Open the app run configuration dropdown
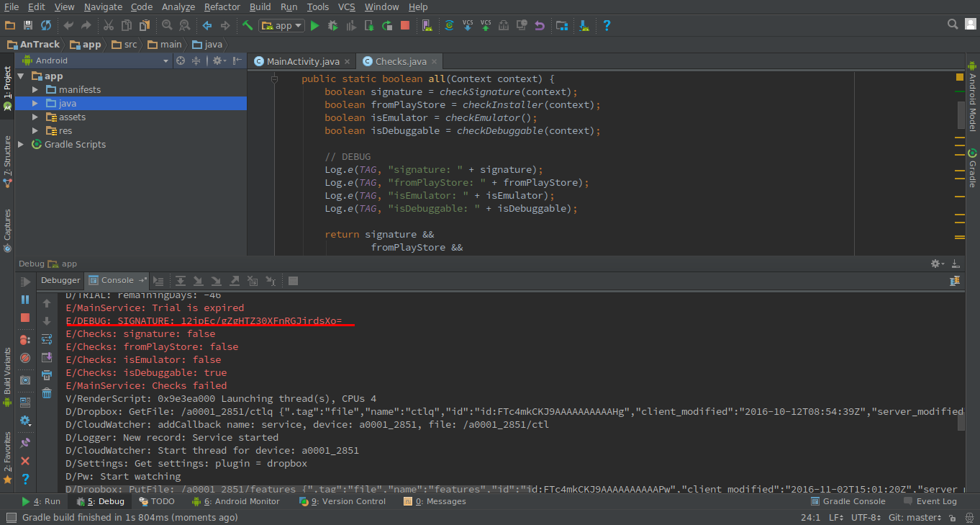 click(282, 25)
